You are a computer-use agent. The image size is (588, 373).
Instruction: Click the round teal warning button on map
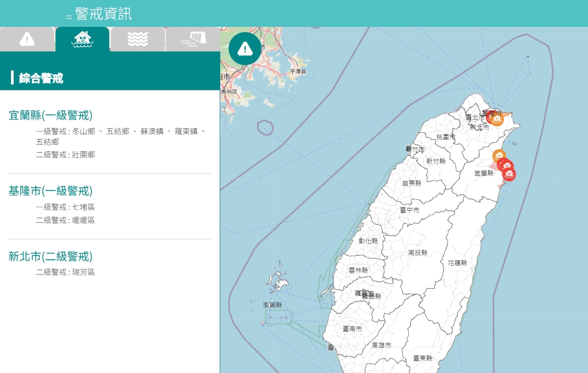[245, 48]
